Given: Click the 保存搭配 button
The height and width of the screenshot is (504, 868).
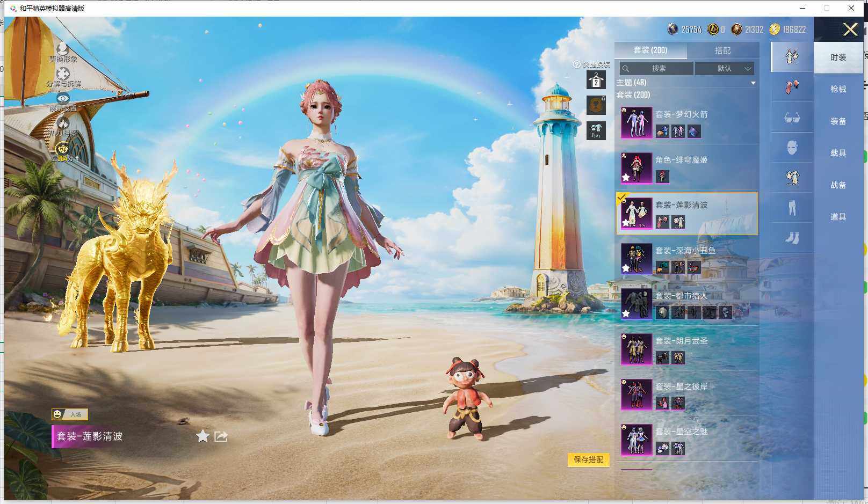Looking at the screenshot, I should point(588,459).
